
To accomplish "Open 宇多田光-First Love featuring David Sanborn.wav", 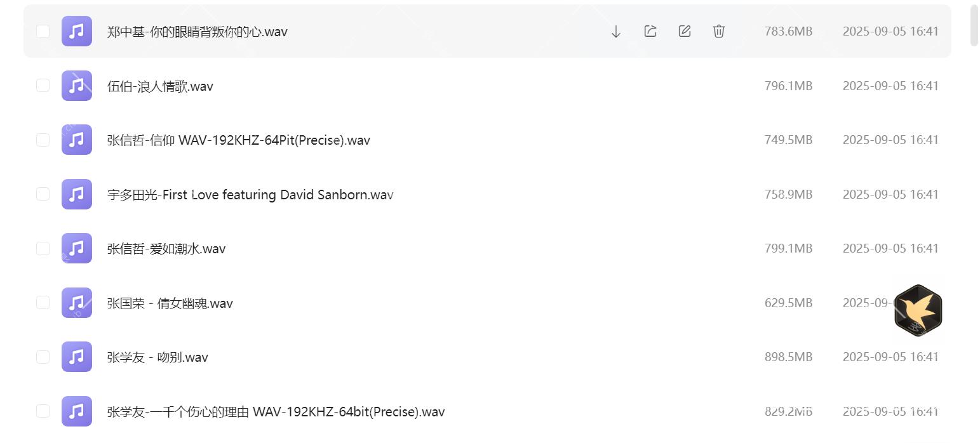I will click(x=250, y=194).
